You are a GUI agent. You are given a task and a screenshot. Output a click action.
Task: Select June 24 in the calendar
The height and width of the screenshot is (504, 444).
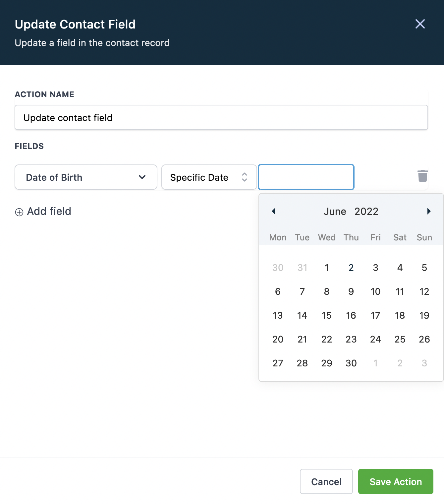(x=375, y=339)
